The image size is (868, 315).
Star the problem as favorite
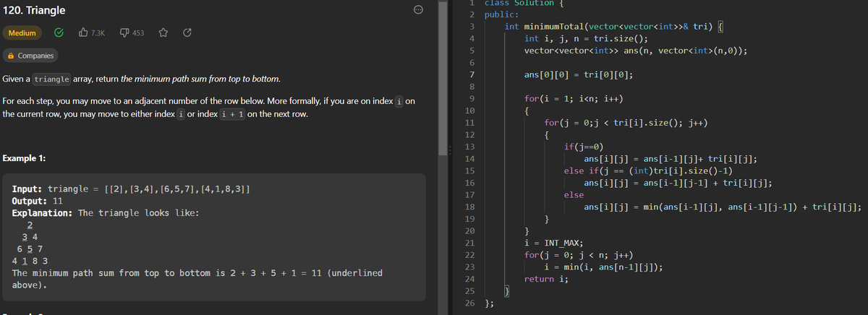[163, 33]
